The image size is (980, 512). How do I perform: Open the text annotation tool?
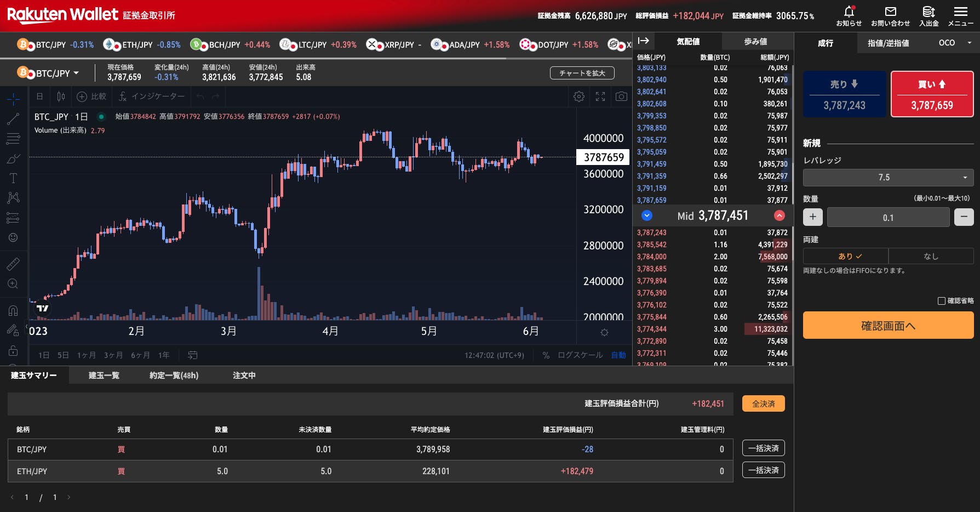13,178
